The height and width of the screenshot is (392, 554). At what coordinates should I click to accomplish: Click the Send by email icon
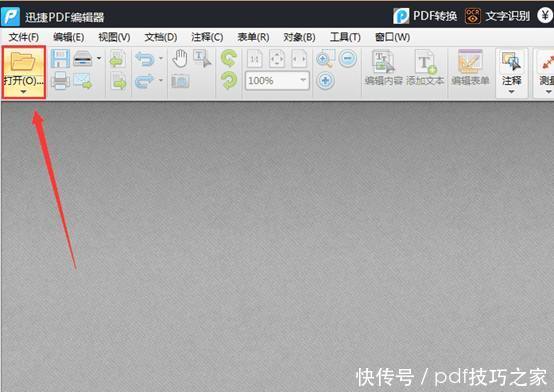click(83, 81)
